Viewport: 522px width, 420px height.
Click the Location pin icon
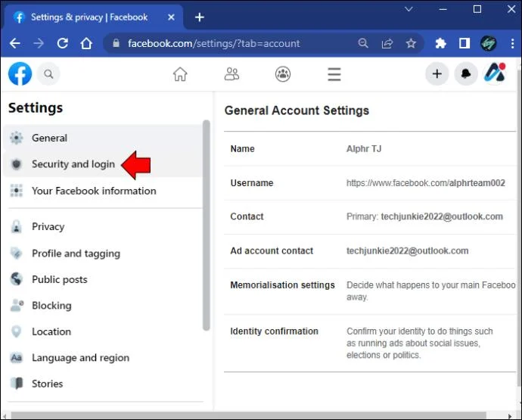click(x=17, y=331)
